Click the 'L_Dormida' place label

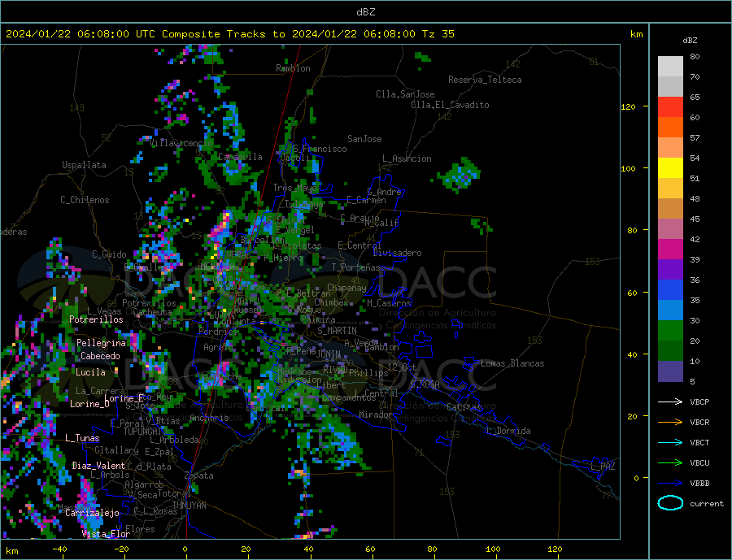(x=509, y=431)
